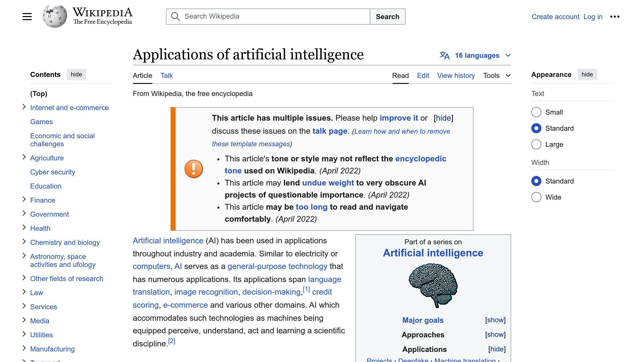Click the orange exclamation warning icon
The image size is (644, 362).
(193, 169)
